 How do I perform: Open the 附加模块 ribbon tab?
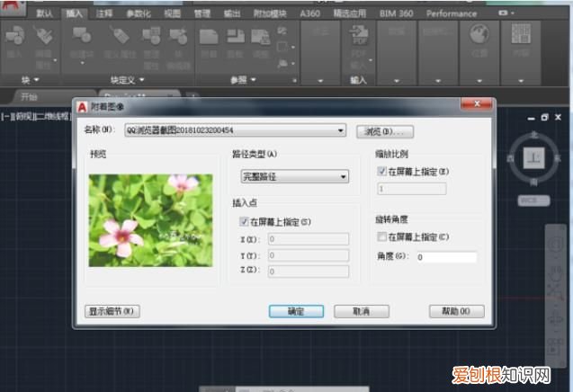coord(270,13)
